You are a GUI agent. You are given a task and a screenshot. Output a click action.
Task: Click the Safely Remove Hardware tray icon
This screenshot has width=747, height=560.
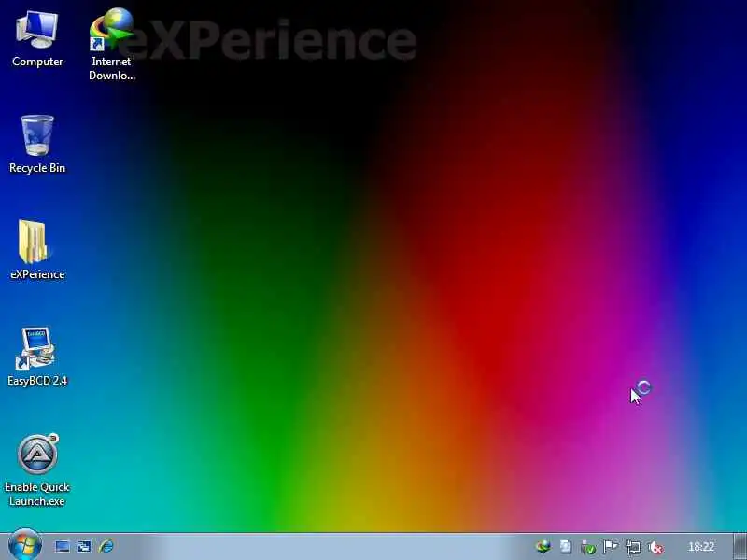[588, 548]
